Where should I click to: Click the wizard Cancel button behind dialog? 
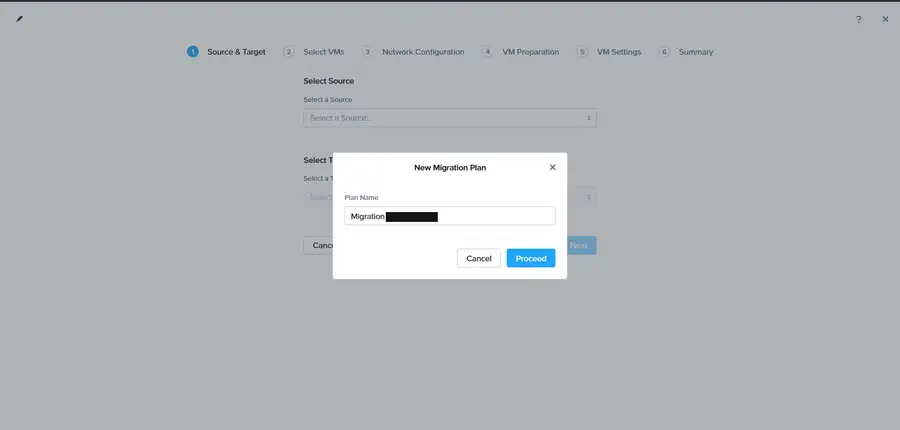(319, 245)
